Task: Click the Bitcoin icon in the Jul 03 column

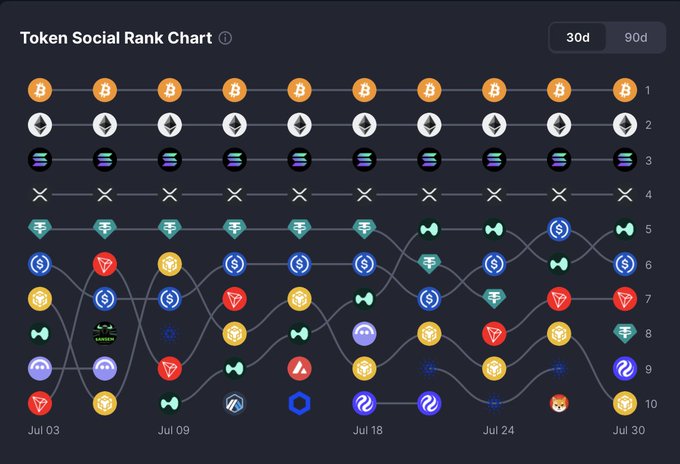Action: (x=40, y=90)
